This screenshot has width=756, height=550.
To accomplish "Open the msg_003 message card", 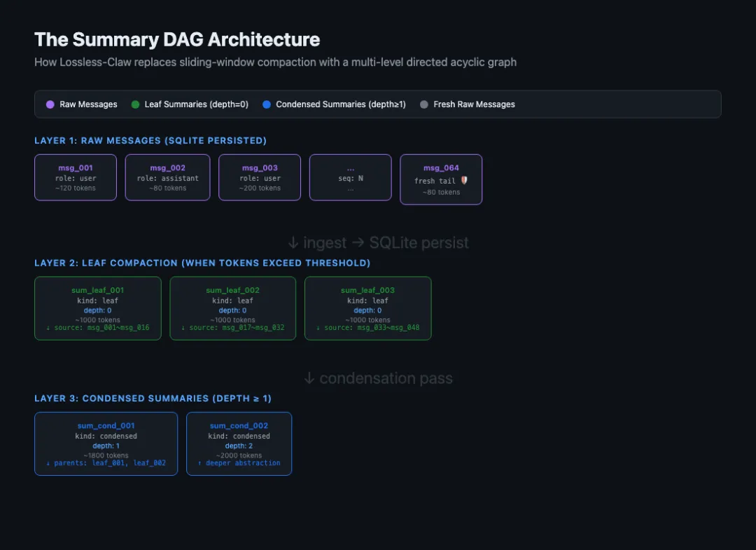I will coord(260,178).
